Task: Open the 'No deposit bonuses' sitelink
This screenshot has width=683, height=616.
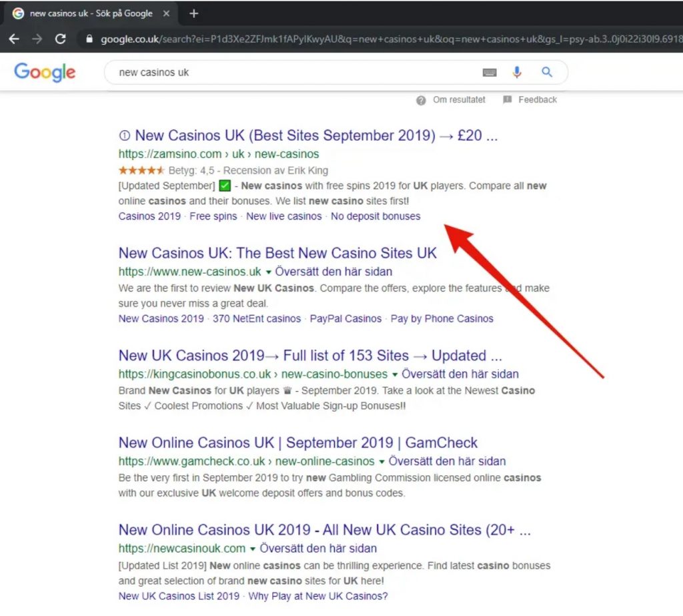Action: [376, 216]
